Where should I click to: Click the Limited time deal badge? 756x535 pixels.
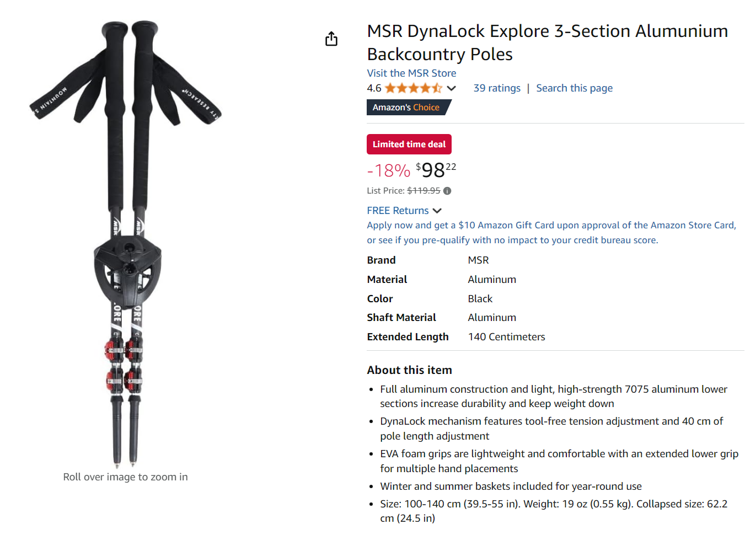pos(409,145)
